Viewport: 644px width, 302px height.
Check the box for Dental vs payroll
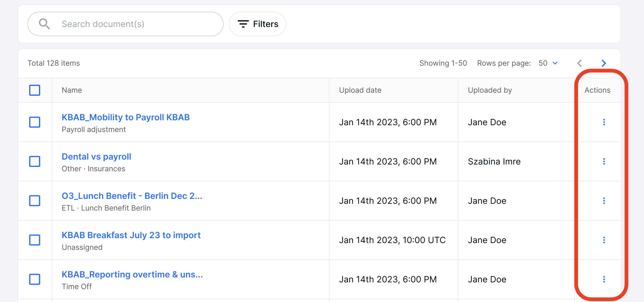click(x=35, y=161)
